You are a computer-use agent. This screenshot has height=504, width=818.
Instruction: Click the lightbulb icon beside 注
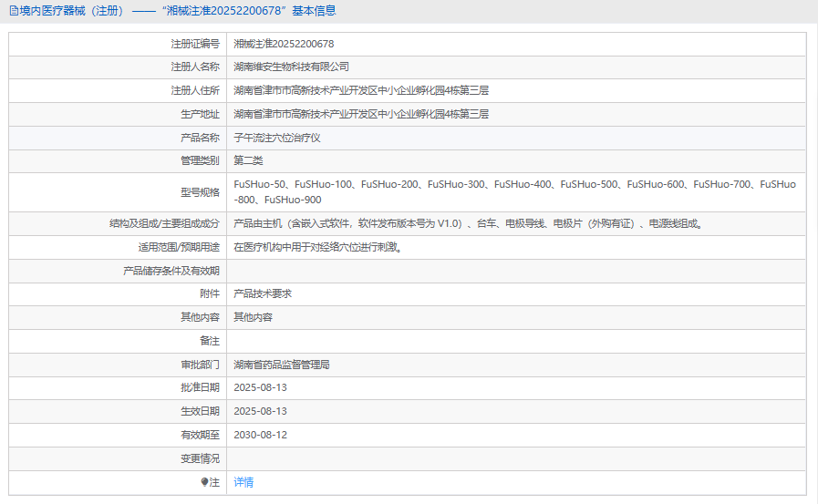click(x=204, y=482)
